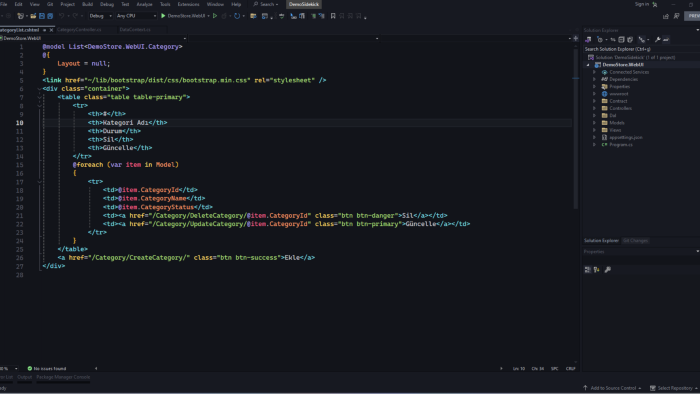Click the Ln 10 line indicator

coord(519,369)
